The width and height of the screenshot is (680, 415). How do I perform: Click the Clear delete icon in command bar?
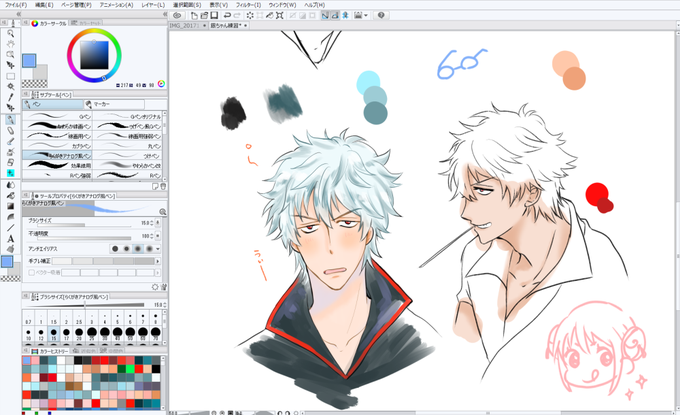click(x=250, y=15)
